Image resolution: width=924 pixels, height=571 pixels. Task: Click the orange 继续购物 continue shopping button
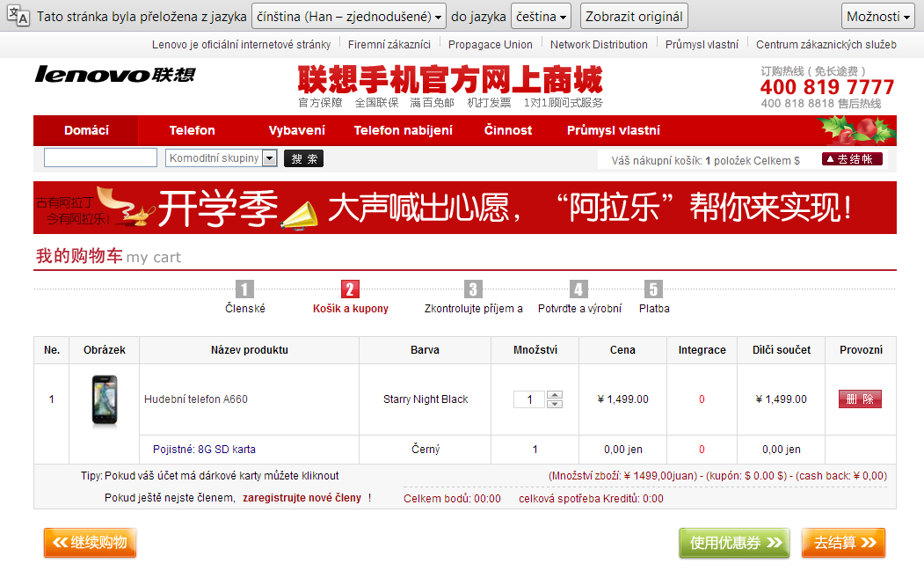click(x=91, y=543)
